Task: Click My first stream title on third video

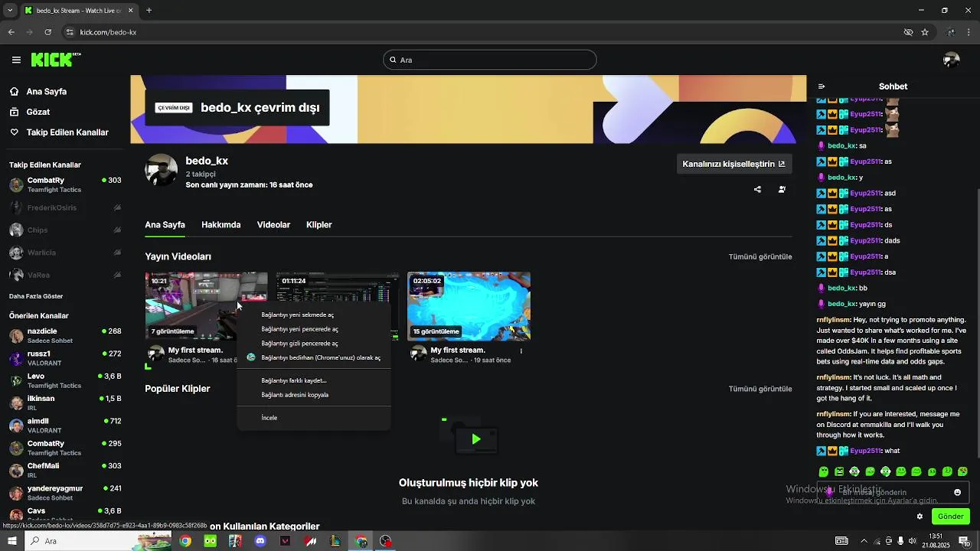Action: 458,350
